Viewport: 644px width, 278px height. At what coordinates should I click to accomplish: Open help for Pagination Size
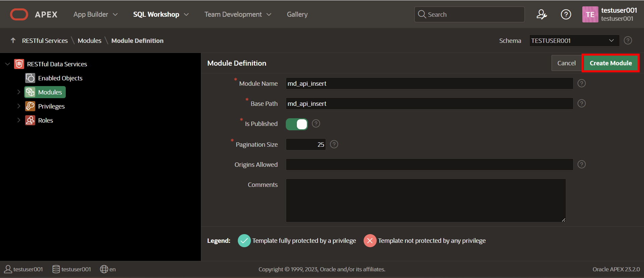click(x=334, y=144)
